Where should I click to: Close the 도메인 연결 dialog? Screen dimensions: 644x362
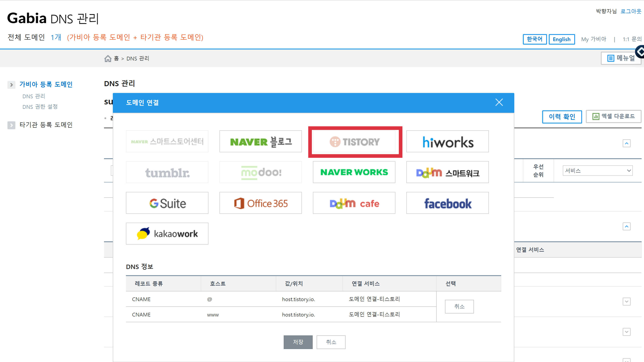pos(499,102)
